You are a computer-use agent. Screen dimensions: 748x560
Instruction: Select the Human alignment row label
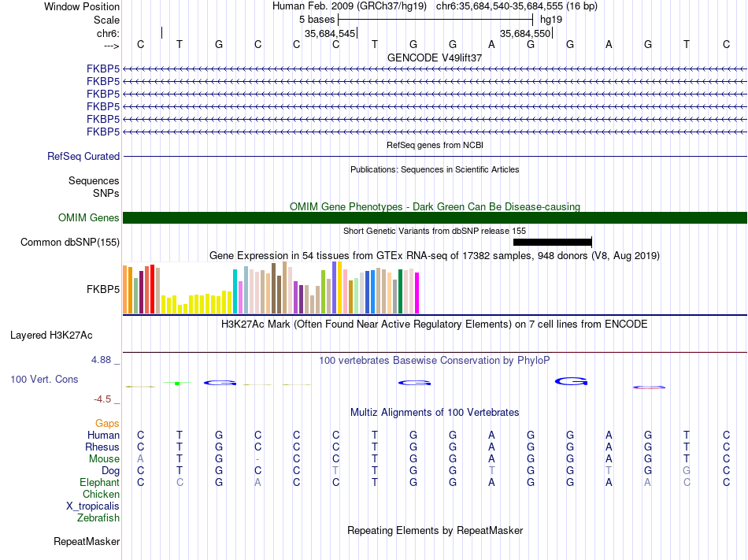pos(103,435)
